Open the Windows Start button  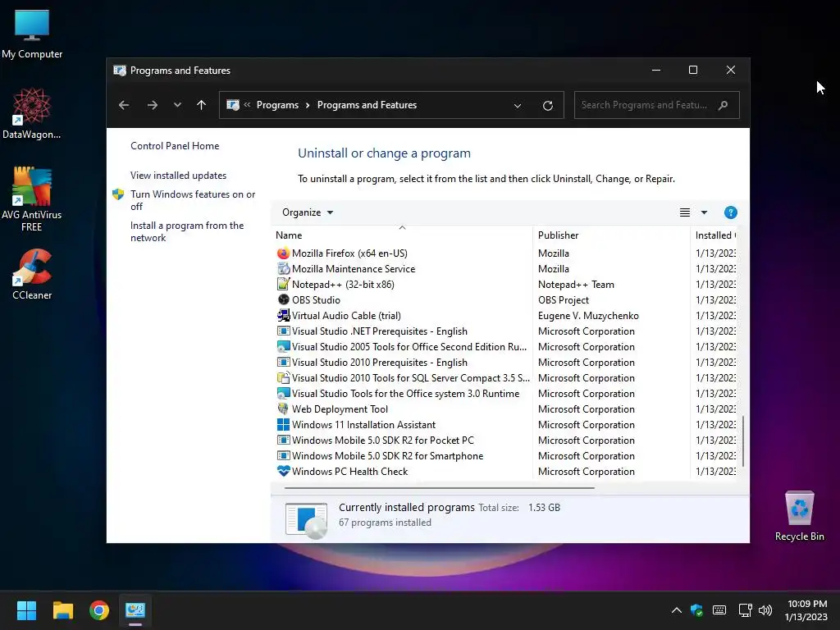(x=26, y=610)
